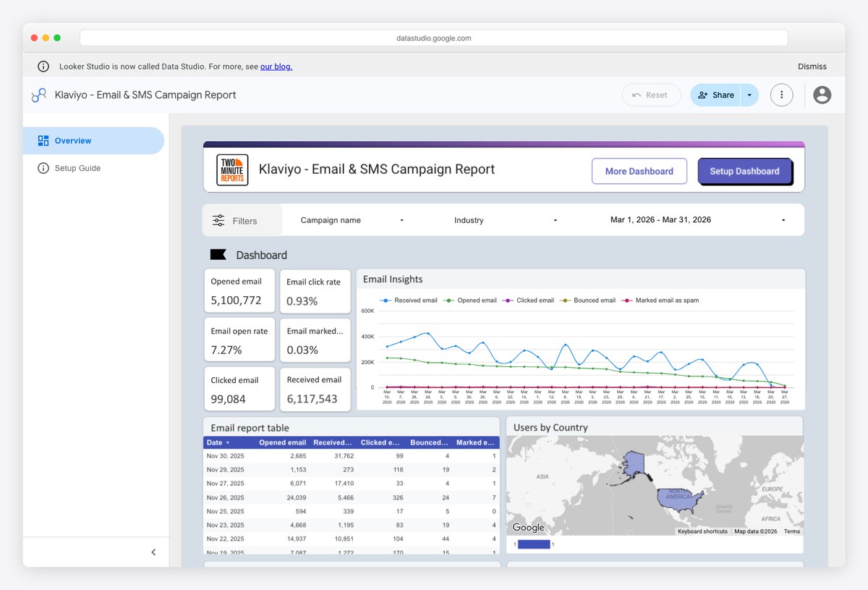The image size is (868, 590).
Task: Click the browser address bar
Action: pos(434,38)
